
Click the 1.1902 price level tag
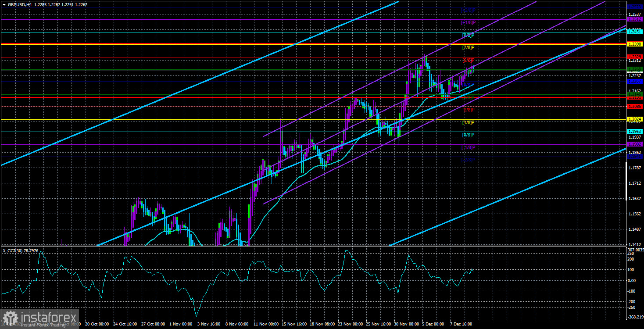point(635,144)
